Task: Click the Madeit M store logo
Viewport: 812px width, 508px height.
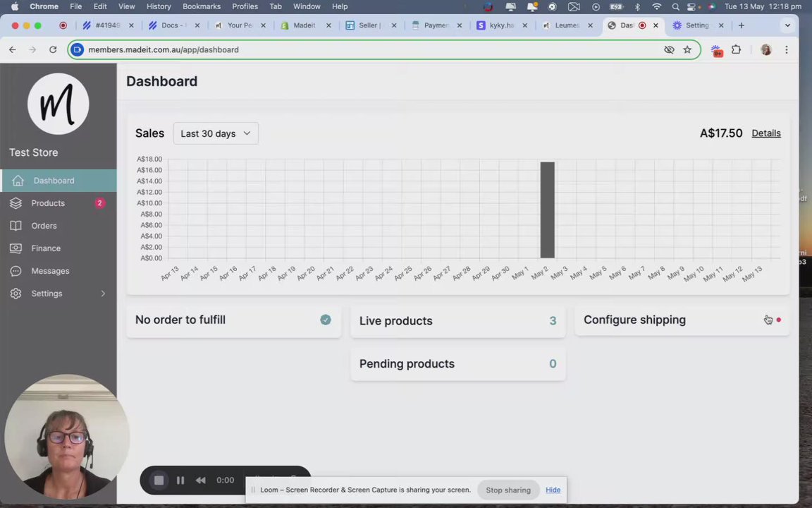Action: coord(58,104)
